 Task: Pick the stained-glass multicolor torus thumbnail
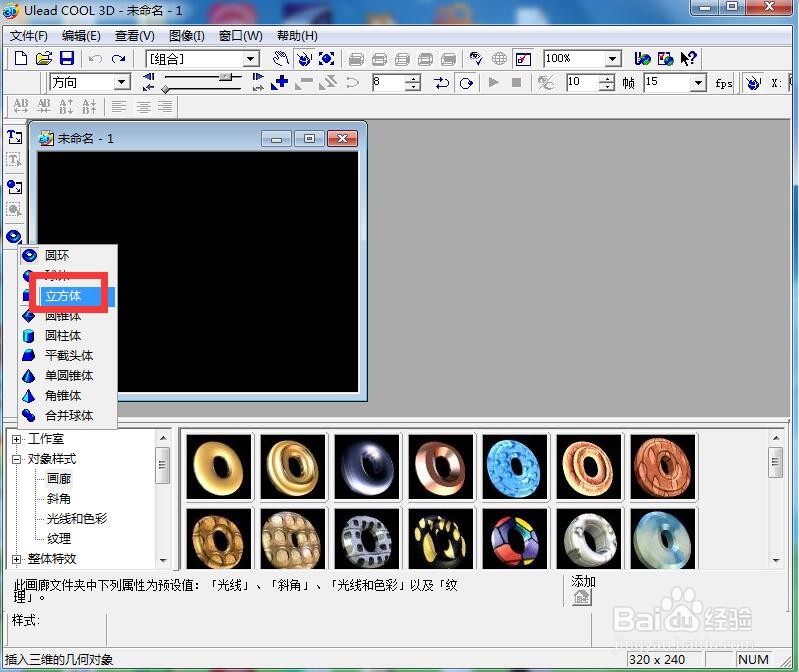[515, 539]
